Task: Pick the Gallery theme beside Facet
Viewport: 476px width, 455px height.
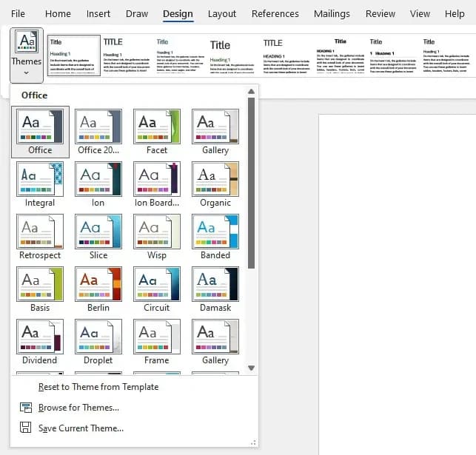Action: pos(215,132)
